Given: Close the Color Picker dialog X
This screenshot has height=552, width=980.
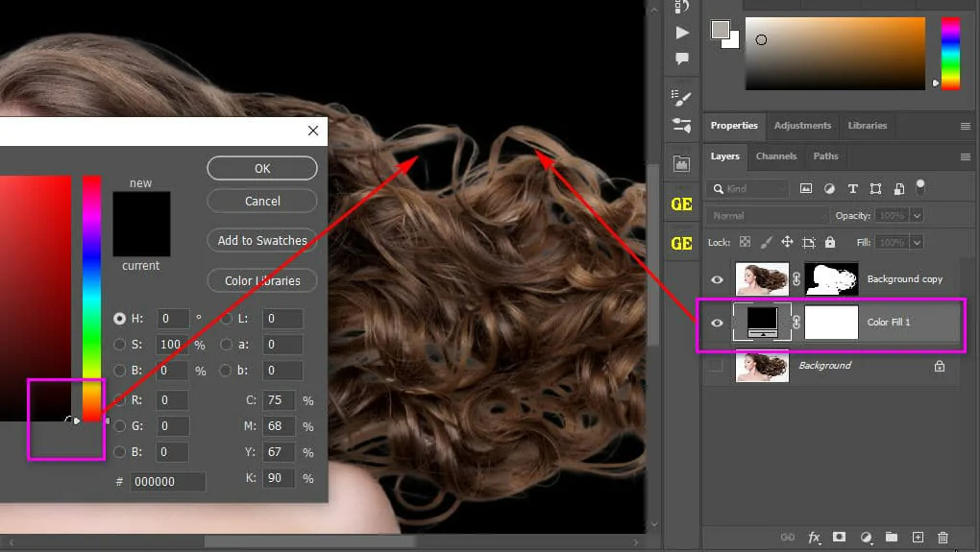Looking at the screenshot, I should (313, 131).
